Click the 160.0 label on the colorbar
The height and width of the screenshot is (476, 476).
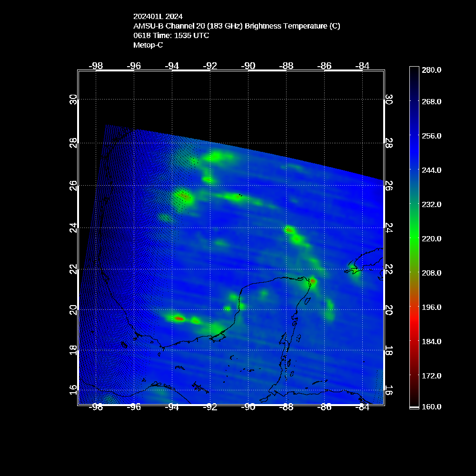432,407
